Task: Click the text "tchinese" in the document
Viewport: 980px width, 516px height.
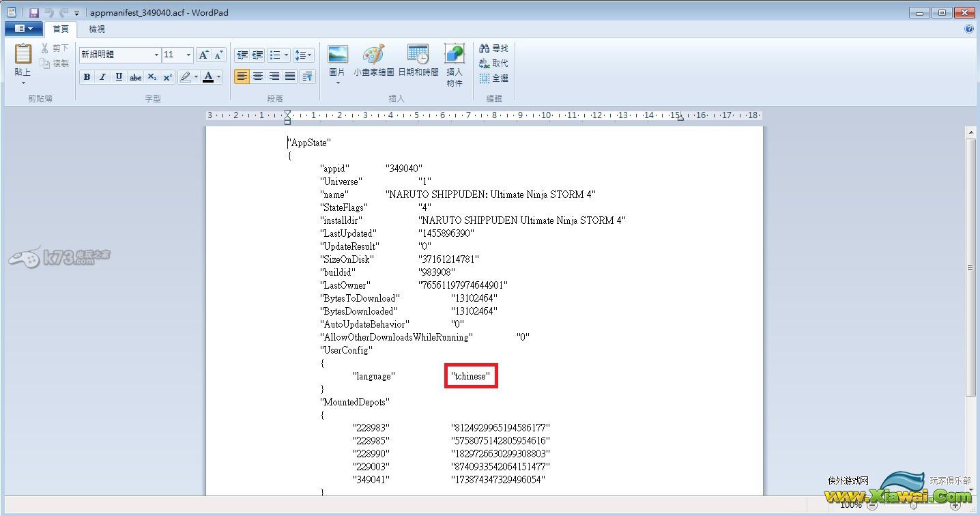Action: 470,376
